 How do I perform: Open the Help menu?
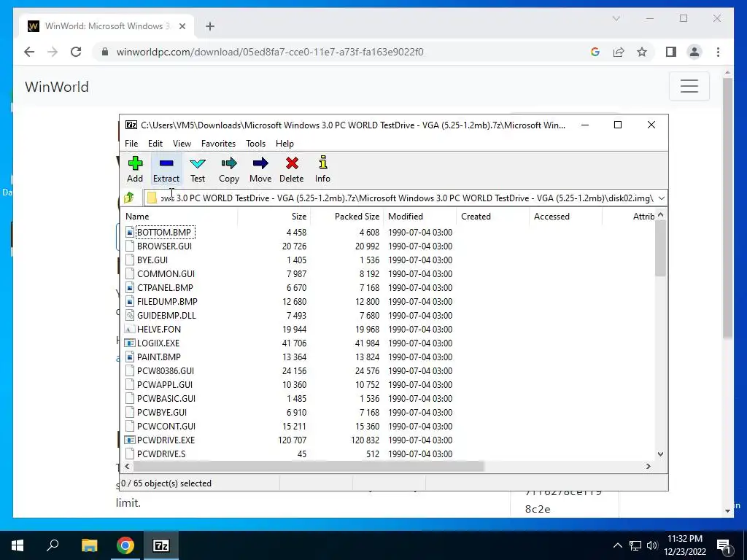pyautogui.click(x=285, y=144)
